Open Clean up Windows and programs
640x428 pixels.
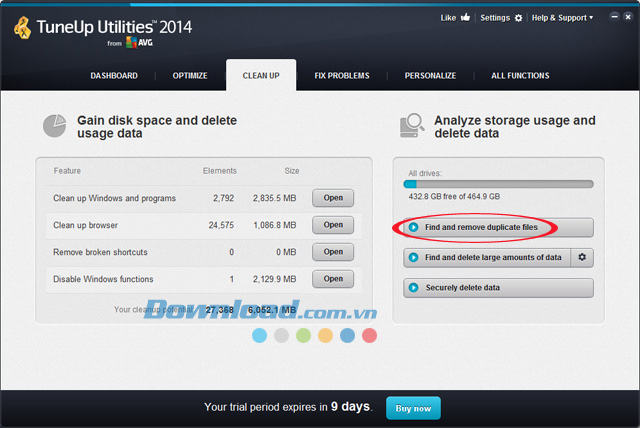point(333,198)
